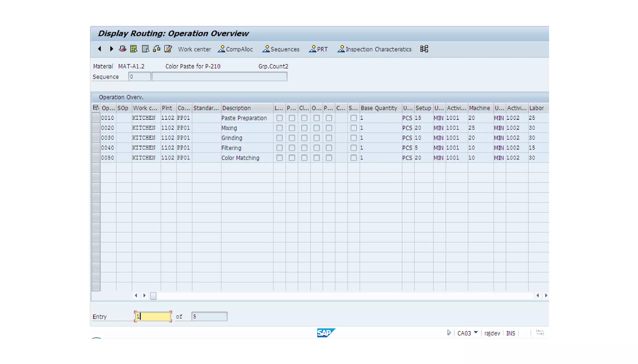Open table settings icon left of Op column
638x364 pixels.
pos(96,108)
